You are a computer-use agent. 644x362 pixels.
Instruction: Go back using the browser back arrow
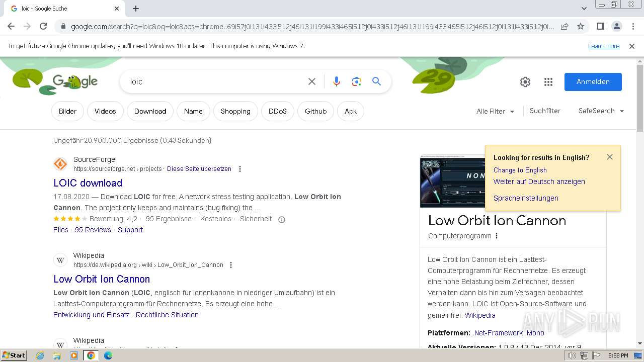11,26
